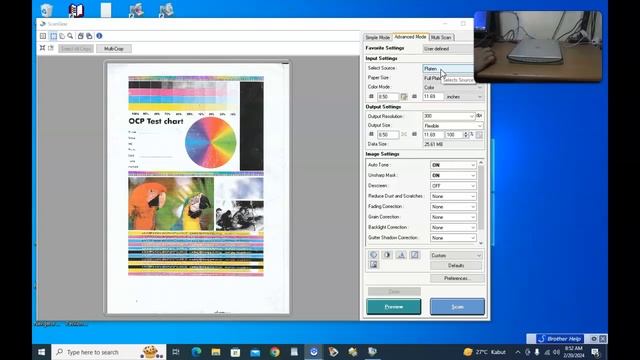Screen dimensions: 640x360
Task: Open the Output Size Flexible dropdown
Action: coord(453,126)
